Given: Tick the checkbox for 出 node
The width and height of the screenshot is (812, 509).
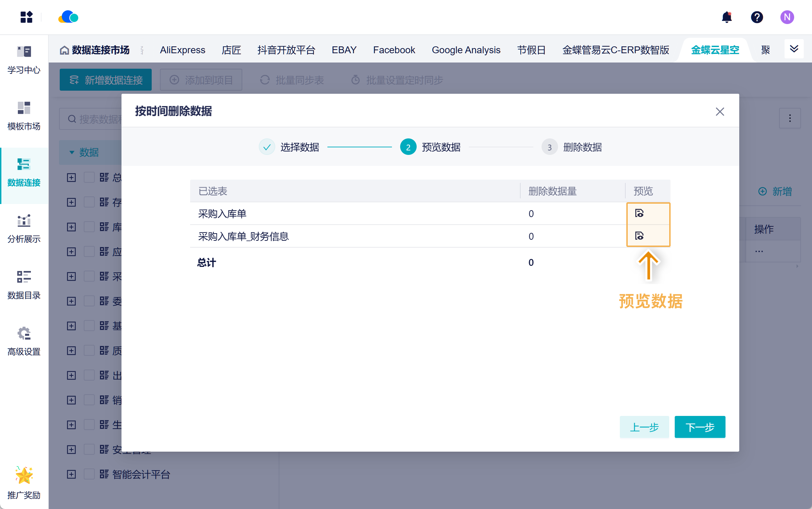Looking at the screenshot, I should point(89,375).
